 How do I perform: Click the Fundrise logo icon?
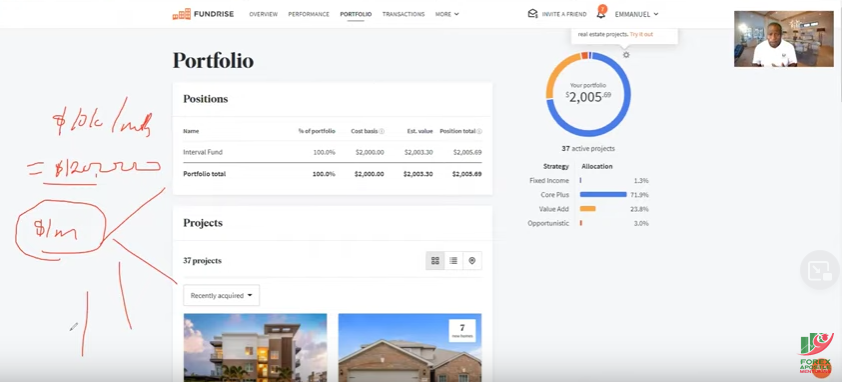(182, 14)
